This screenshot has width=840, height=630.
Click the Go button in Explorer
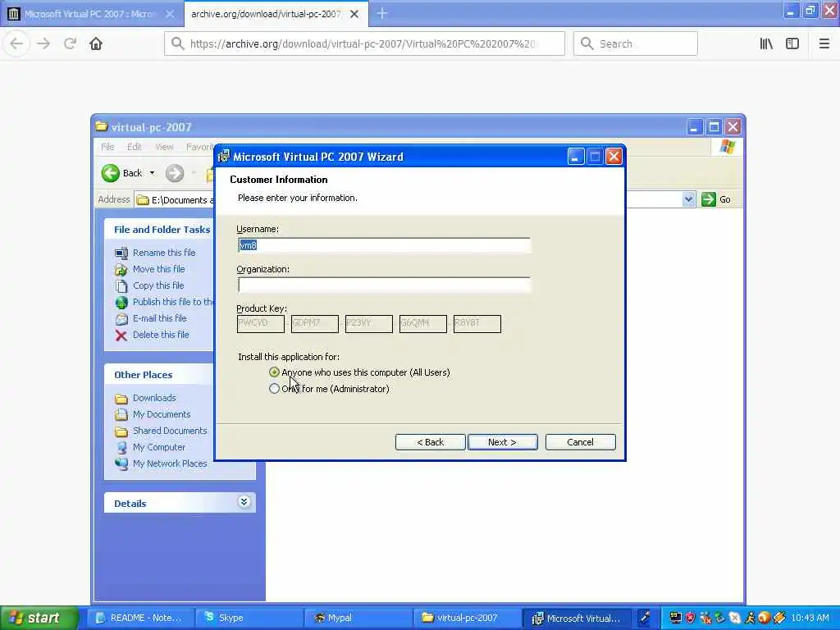click(716, 200)
